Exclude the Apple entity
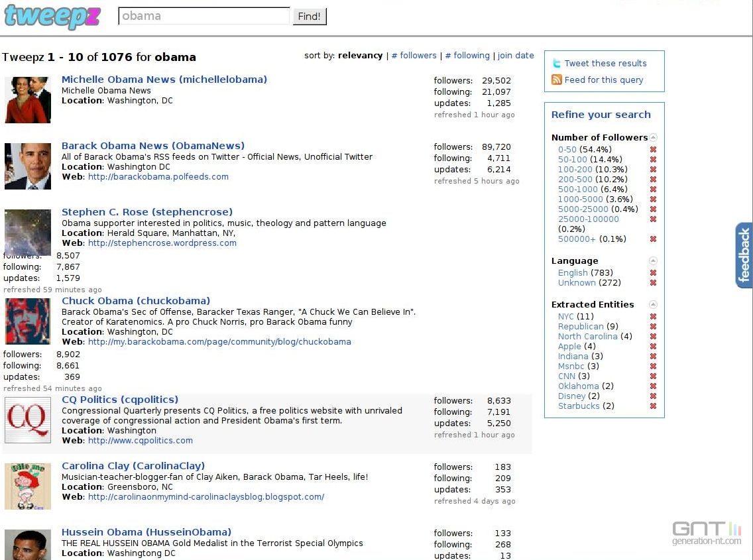This screenshot has width=753, height=560. 653,347
